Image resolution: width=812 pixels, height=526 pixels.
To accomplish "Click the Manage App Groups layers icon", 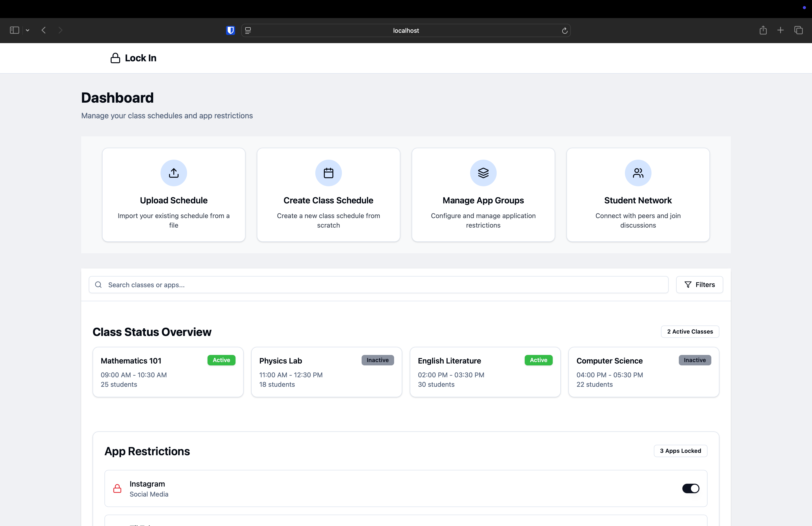I will [x=483, y=173].
